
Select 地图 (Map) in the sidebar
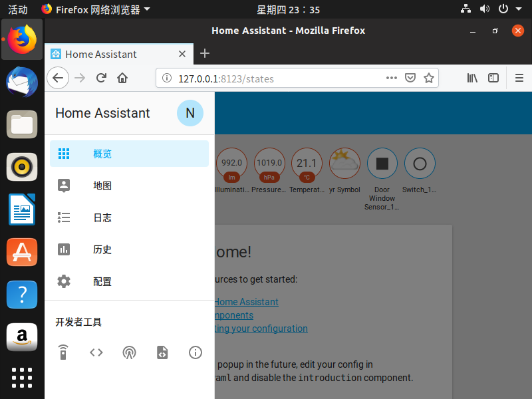tap(102, 186)
